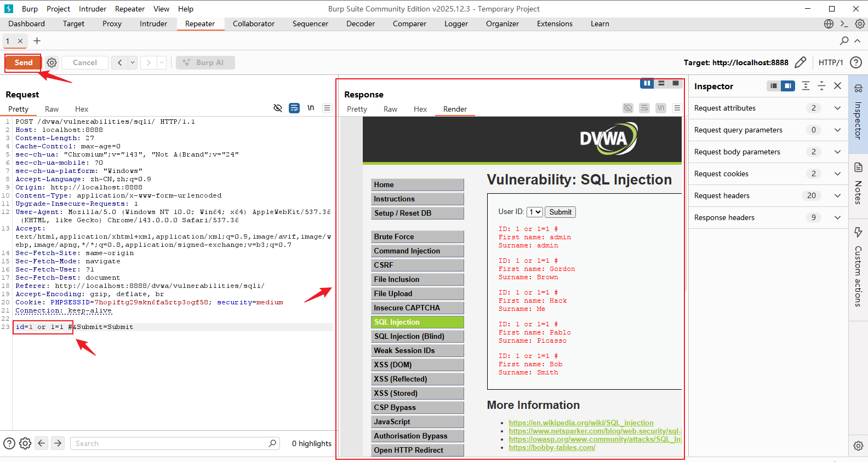This screenshot has height=462, width=868.
Task: Open Burp global settings gear
Action: 860,24
